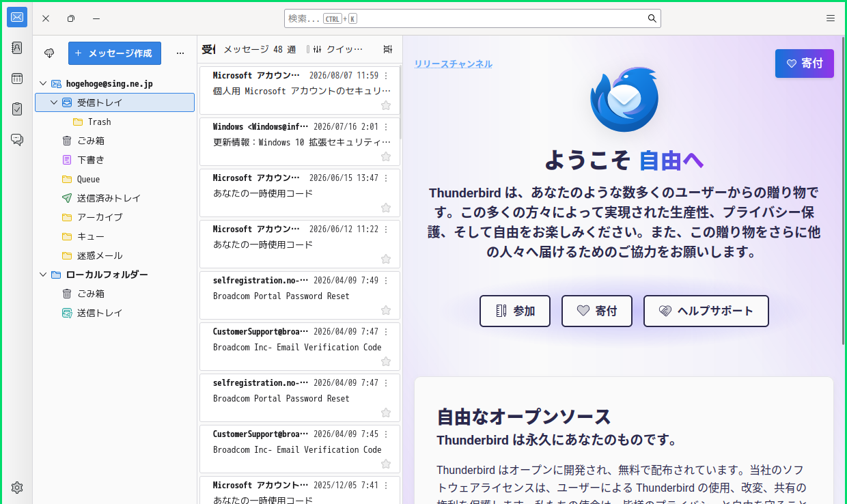
Task: Open more menu on 2025/12/05 message
Action: tap(386, 486)
